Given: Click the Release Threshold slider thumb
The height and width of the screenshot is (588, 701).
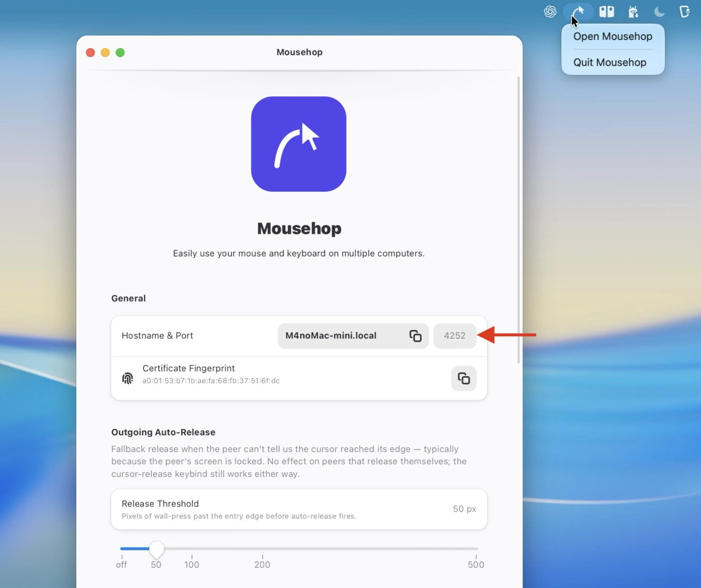Looking at the screenshot, I should [156, 549].
